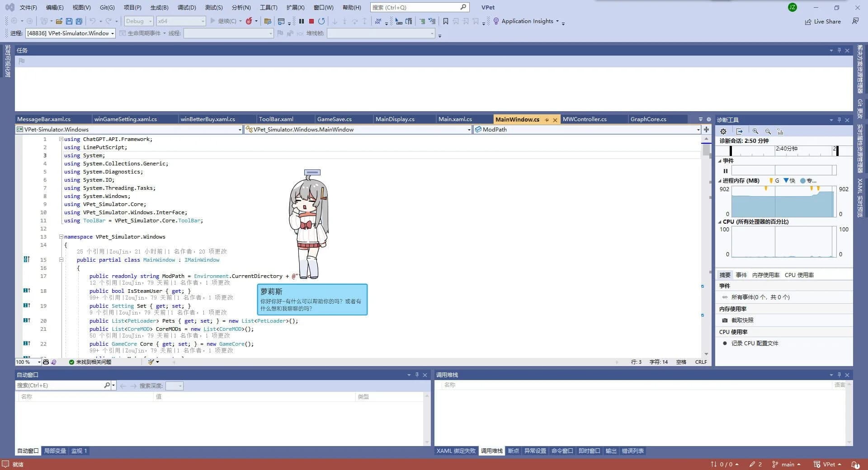Pin the 诊断工具 panel pushpin
Screen dimensions: 868x470
pos(839,120)
